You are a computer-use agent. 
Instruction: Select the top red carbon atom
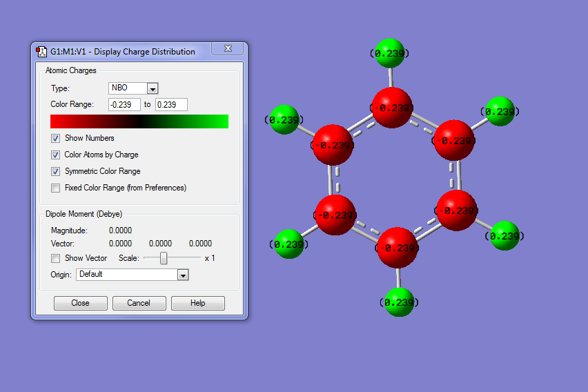click(392, 108)
